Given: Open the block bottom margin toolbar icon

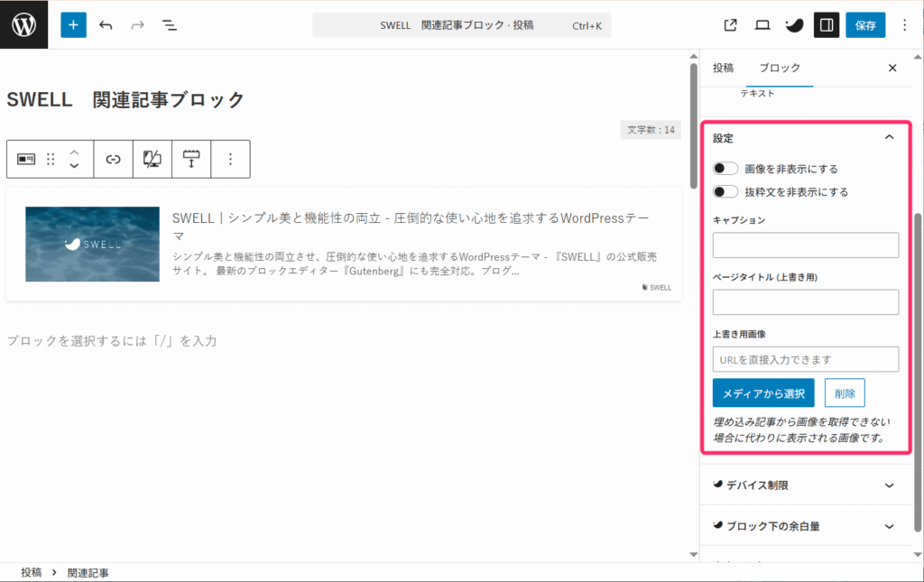Looking at the screenshot, I should pos(191,159).
